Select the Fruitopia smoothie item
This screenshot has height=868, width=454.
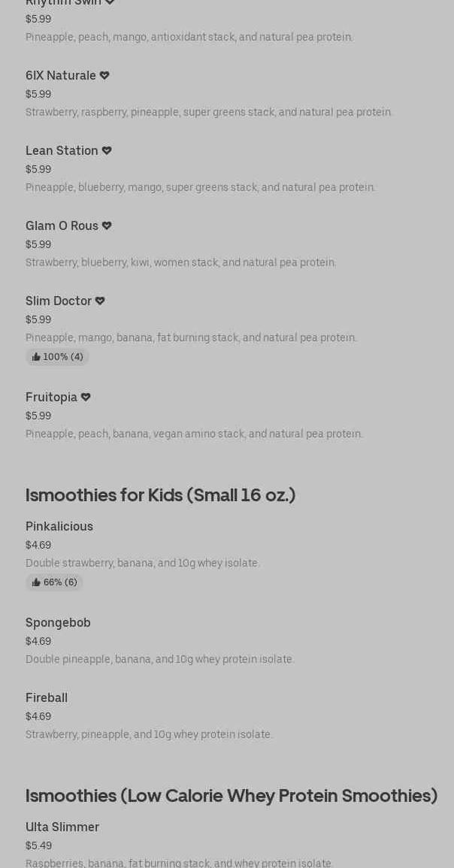(51, 398)
